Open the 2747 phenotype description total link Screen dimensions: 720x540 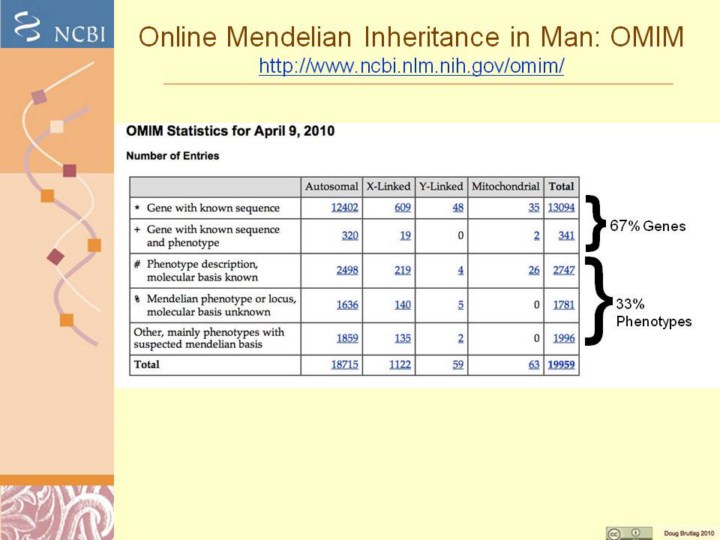coord(563,270)
